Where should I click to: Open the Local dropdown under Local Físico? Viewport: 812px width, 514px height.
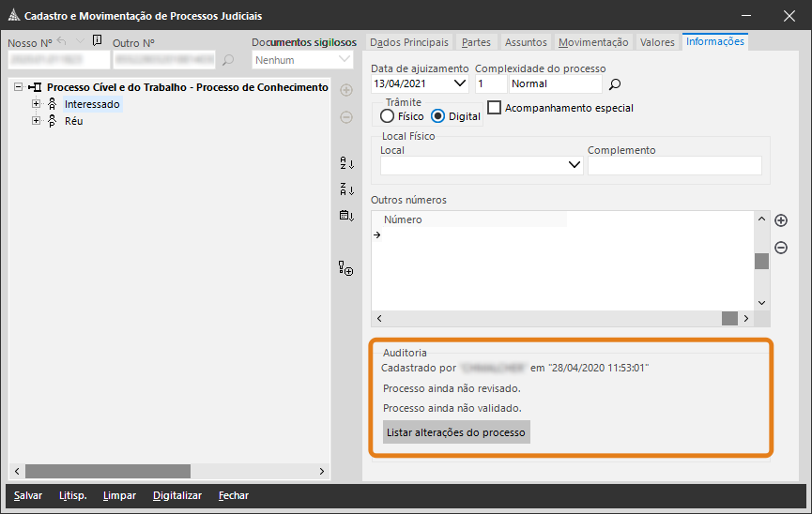pyautogui.click(x=575, y=166)
